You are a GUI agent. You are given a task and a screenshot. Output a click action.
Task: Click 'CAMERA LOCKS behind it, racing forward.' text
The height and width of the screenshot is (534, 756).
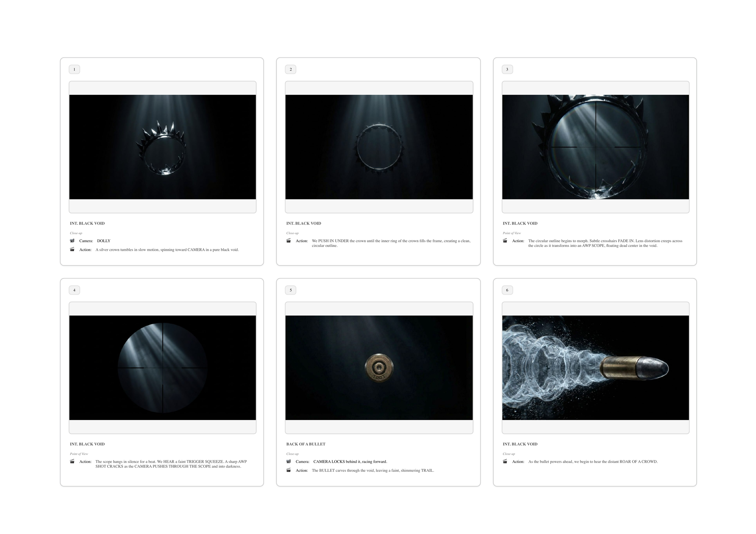(350, 461)
